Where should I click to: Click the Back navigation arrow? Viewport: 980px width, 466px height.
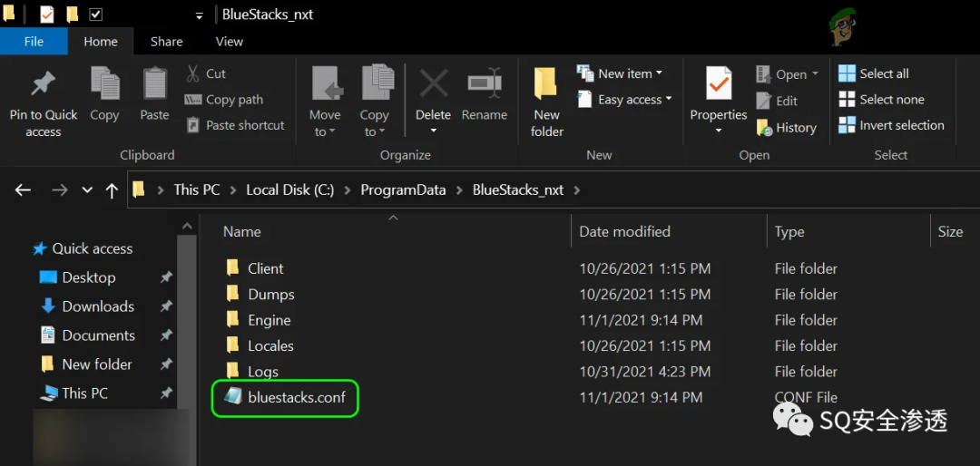23,189
